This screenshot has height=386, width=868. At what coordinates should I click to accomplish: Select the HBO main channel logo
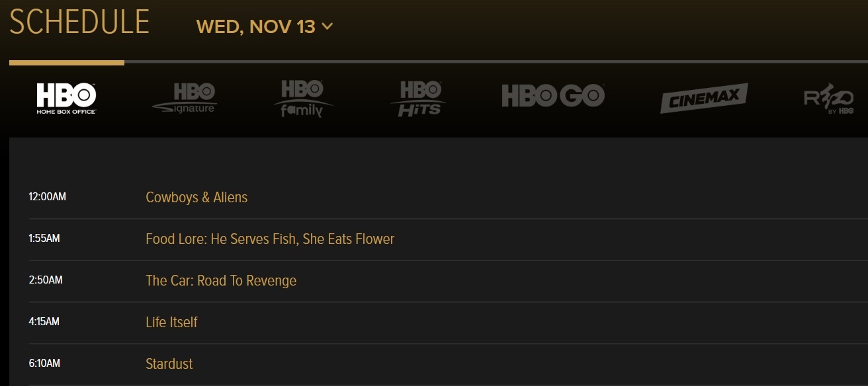pos(66,98)
